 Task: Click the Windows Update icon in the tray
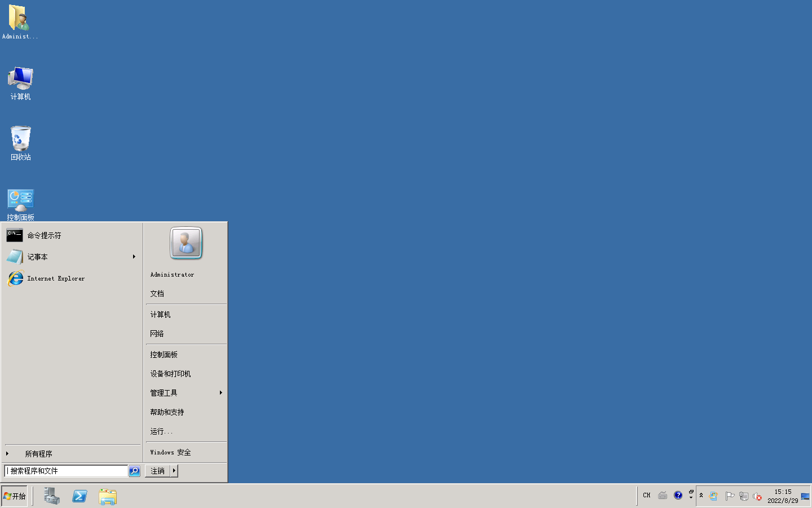(713, 496)
